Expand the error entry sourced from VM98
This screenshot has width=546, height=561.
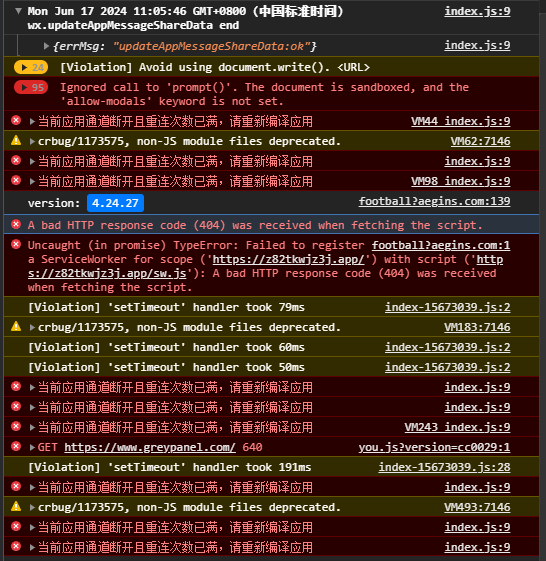32,182
